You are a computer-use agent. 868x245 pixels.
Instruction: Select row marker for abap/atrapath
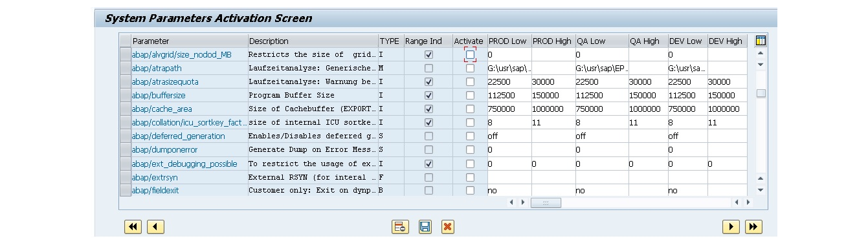125,69
